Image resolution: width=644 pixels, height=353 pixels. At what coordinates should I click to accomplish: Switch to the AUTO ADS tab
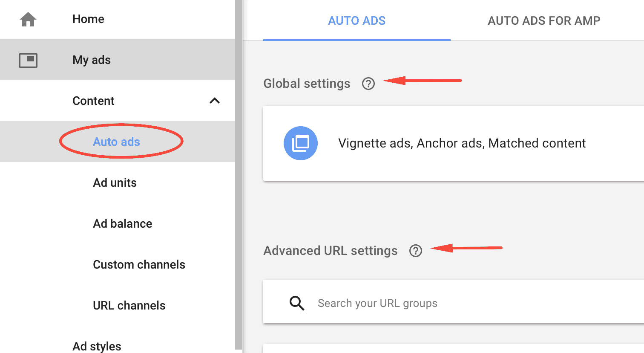point(356,20)
